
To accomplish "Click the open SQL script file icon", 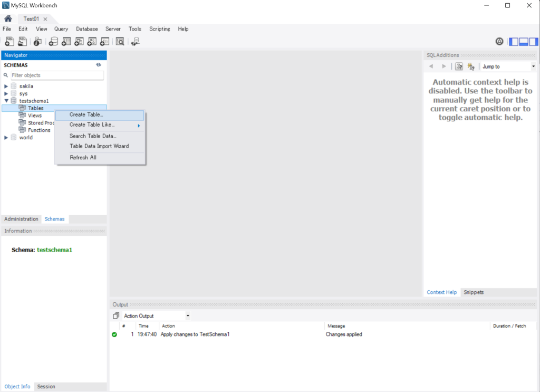I will [22, 42].
